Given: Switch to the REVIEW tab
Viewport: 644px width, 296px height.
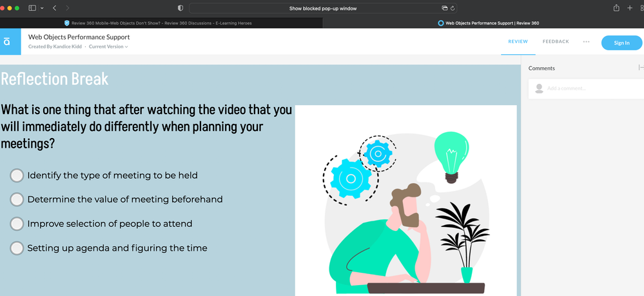Looking at the screenshot, I should pos(518,41).
